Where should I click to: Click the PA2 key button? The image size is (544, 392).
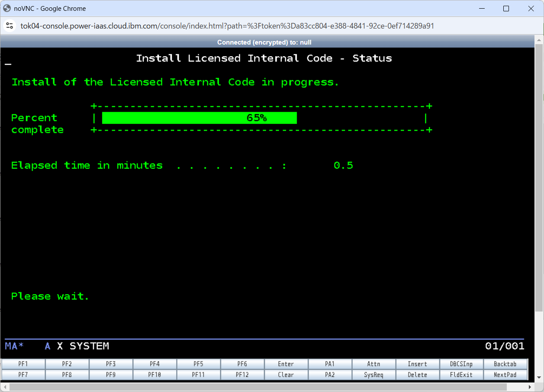pyautogui.click(x=330, y=375)
